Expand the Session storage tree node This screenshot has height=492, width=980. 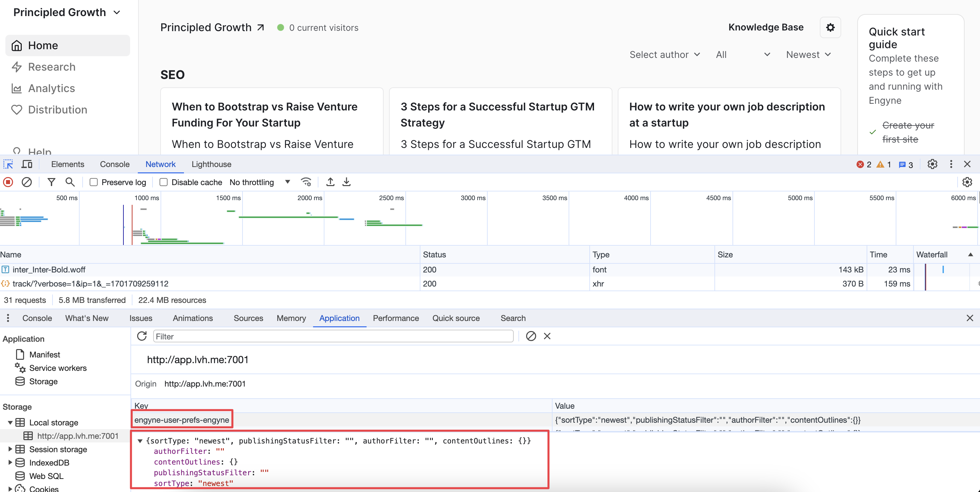[10, 449]
